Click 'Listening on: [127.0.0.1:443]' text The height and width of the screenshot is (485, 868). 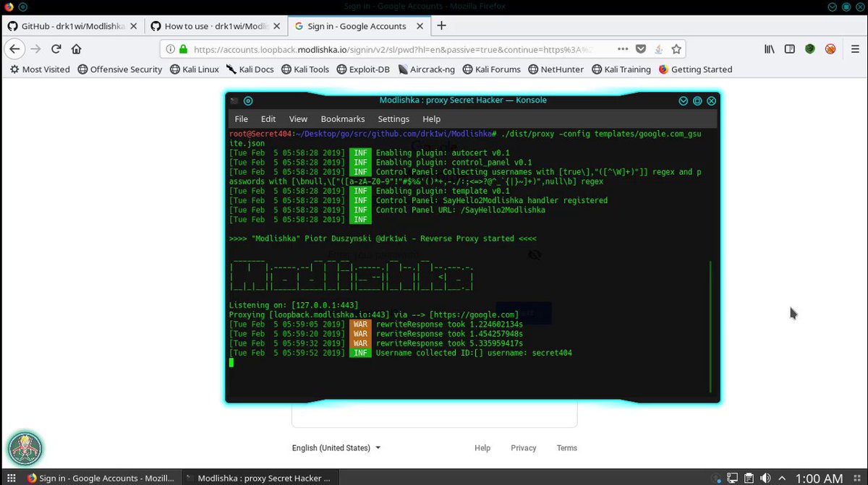pyautogui.click(x=294, y=305)
